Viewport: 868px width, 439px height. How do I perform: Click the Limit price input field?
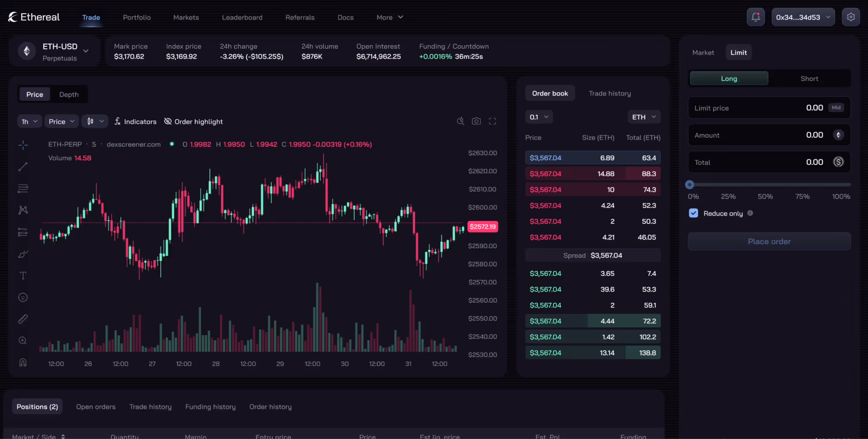tap(769, 108)
